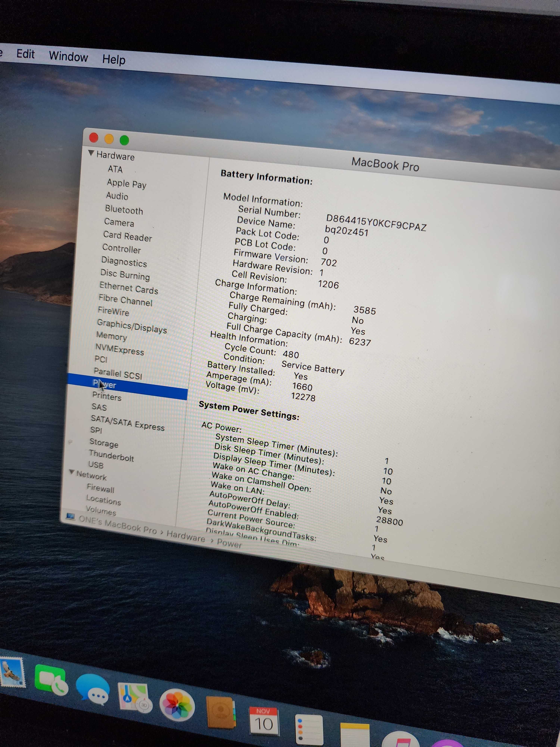This screenshot has height=747, width=560.
Task: Select Audio in the sidebar
Action: tap(117, 196)
